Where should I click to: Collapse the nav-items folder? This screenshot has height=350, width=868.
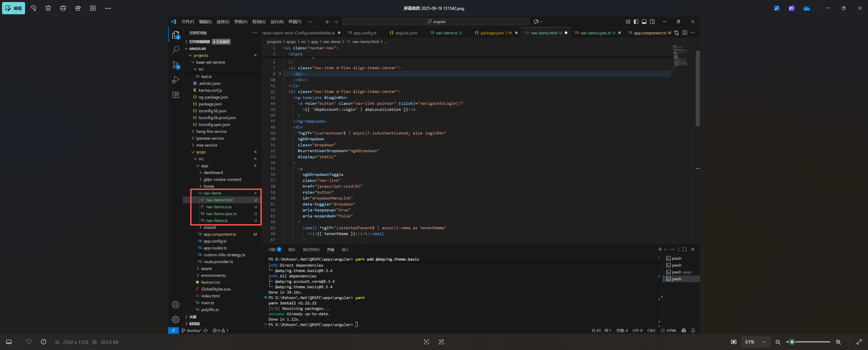click(x=212, y=193)
